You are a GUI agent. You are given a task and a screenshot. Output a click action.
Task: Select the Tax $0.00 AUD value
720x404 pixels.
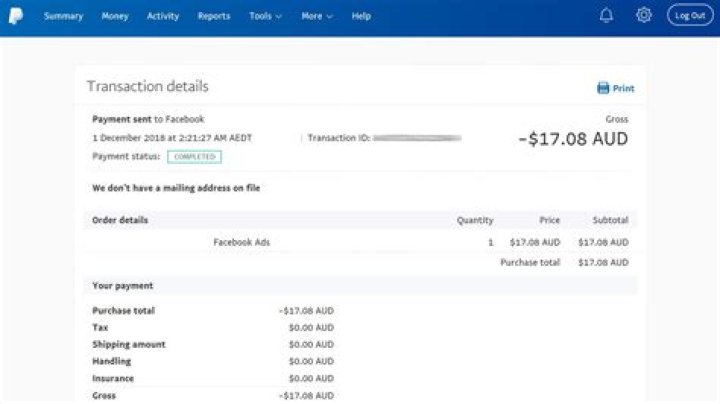[x=311, y=328]
